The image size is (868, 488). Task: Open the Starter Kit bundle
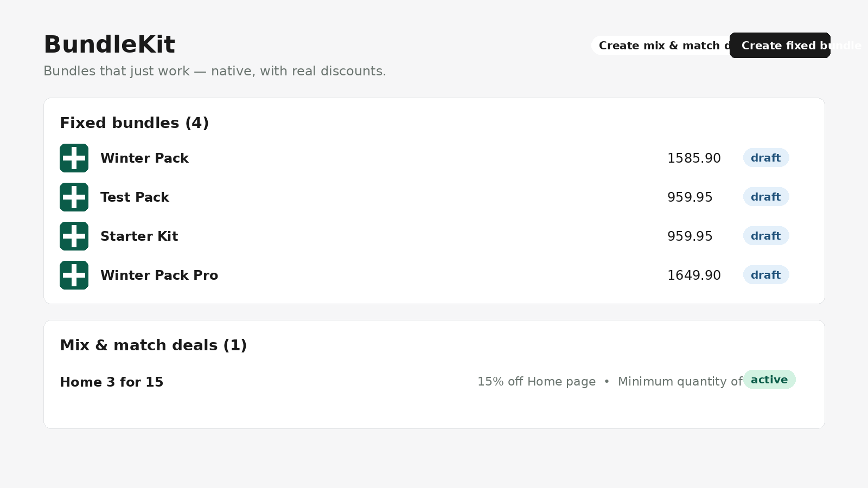(139, 236)
